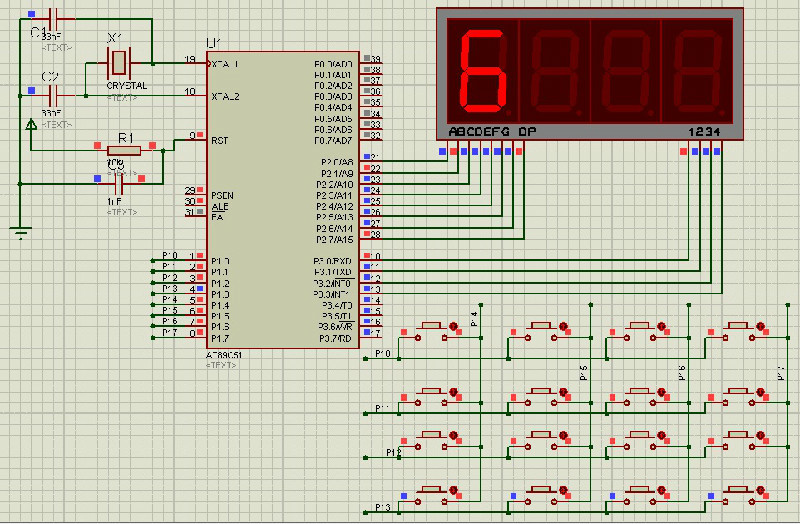The image size is (800, 524).
Task: Select the power terminal arrow near C2
Action: tap(31, 126)
